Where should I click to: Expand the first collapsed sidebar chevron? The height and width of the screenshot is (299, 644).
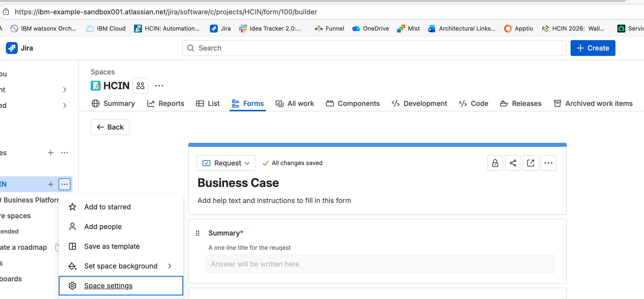(x=65, y=89)
